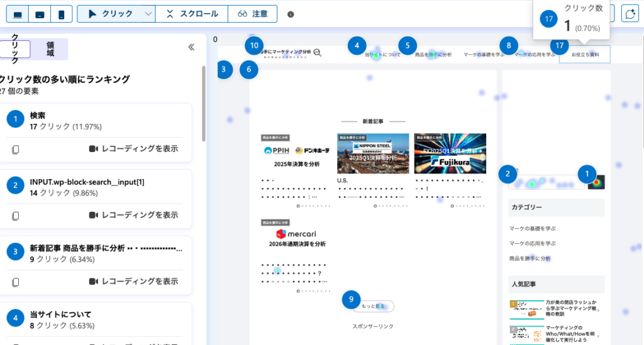Click the rank 1 heatmap marker badge
The image size is (644, 345).
(587, 173)
